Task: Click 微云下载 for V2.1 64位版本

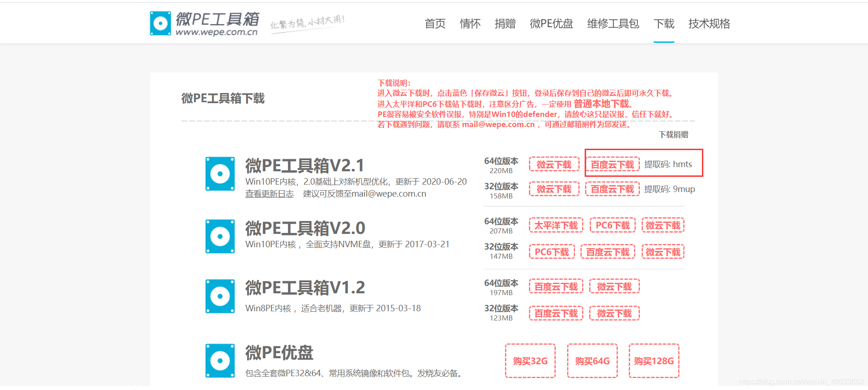Action: pos(554,164)
